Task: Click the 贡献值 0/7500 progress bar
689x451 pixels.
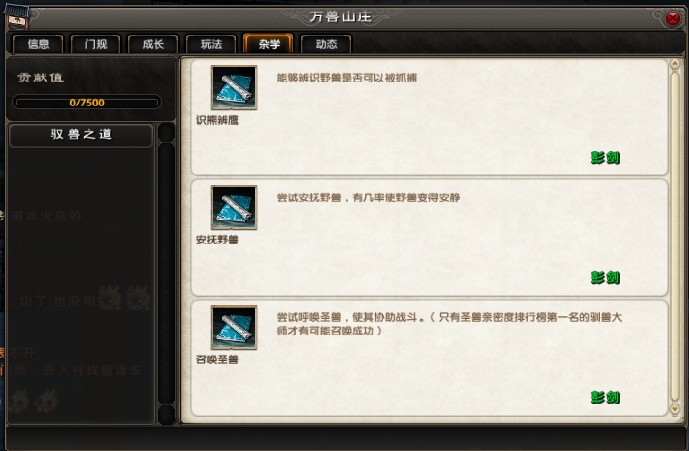Action: click(x=87, y=103)
